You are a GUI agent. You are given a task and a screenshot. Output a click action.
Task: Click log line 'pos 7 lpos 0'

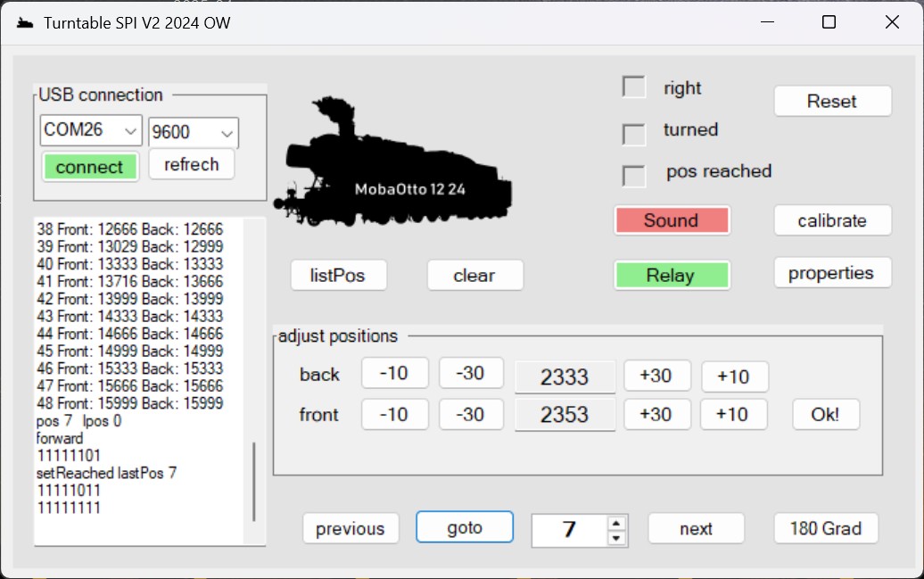click(79, 421)
